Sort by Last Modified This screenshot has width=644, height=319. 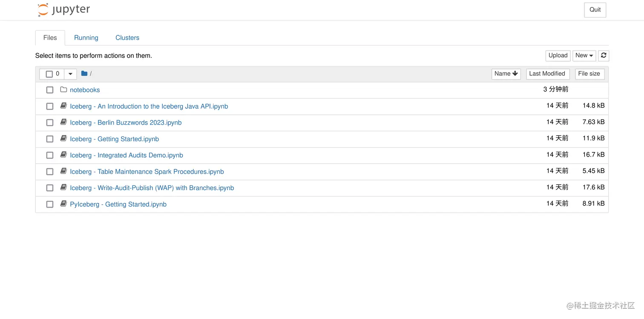coord(548,74)
